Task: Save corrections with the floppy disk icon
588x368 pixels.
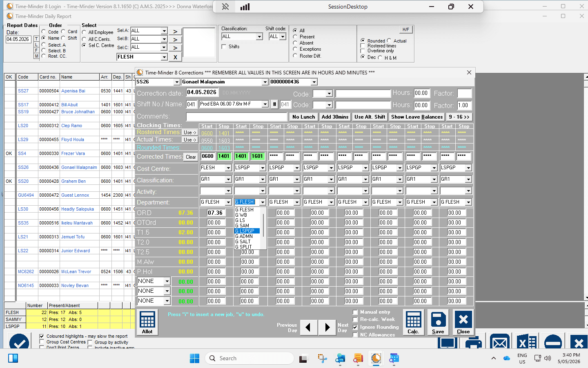Action: click(x=438, y=323)
